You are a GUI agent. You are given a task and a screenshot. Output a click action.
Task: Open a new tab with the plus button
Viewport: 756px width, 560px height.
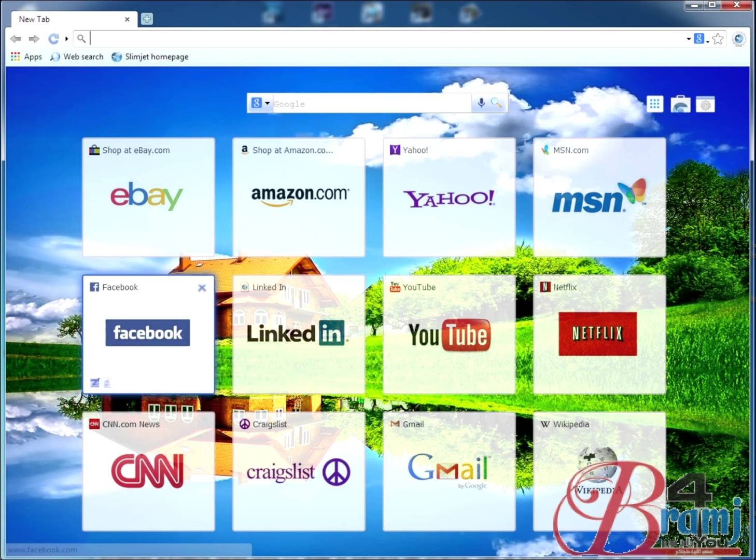(x=147, y=19)
